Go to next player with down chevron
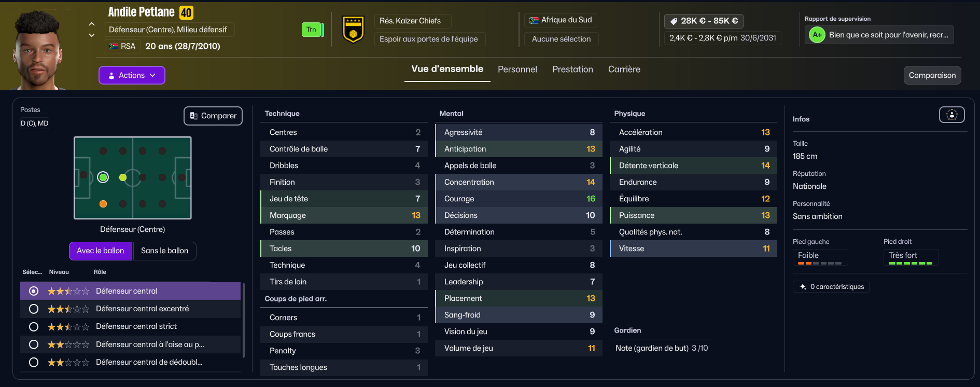The image size is (980, 387). tap(92, 35)
